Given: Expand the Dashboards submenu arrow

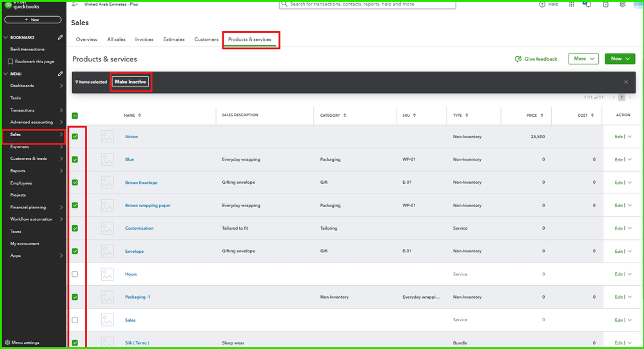Looking at the screenshot, I should 61,86.
